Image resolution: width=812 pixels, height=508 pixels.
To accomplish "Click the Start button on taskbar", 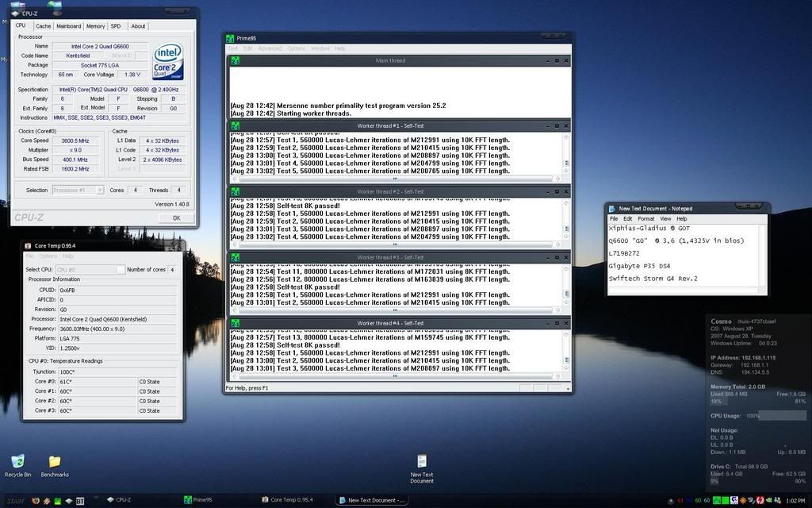I will pos(15,501).
